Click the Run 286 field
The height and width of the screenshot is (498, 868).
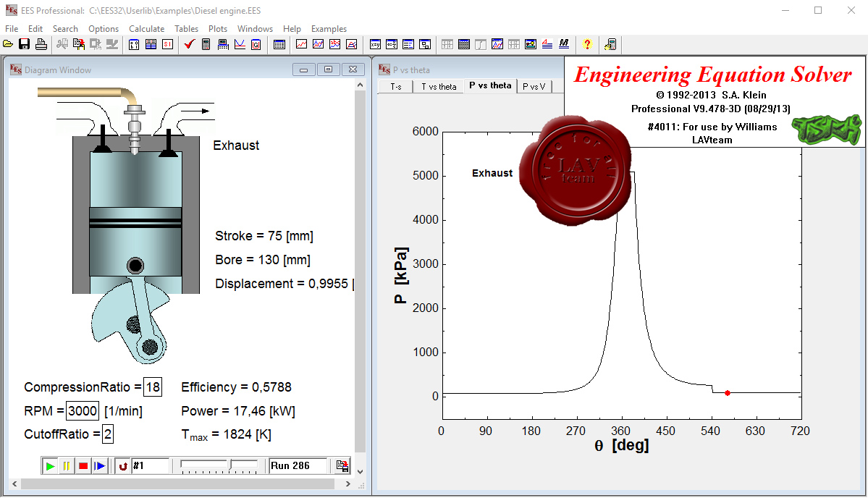click(x=298, y=466)
